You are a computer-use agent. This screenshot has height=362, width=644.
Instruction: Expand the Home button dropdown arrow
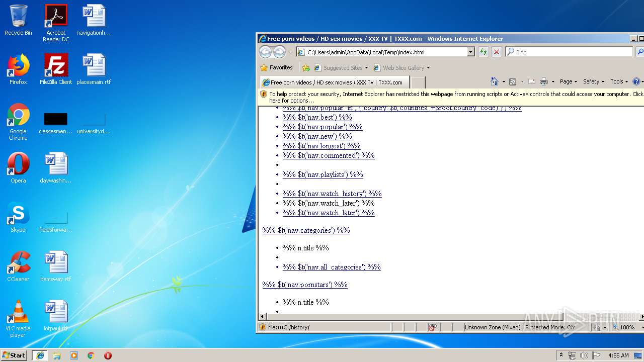[x=503, y=81]
